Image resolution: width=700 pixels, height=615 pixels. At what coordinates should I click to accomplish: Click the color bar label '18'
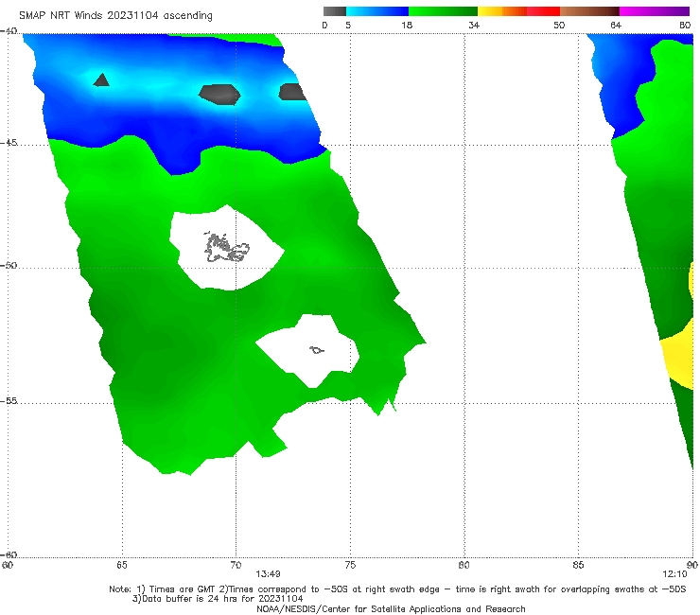pyautogui.click(x=407, y=26)
